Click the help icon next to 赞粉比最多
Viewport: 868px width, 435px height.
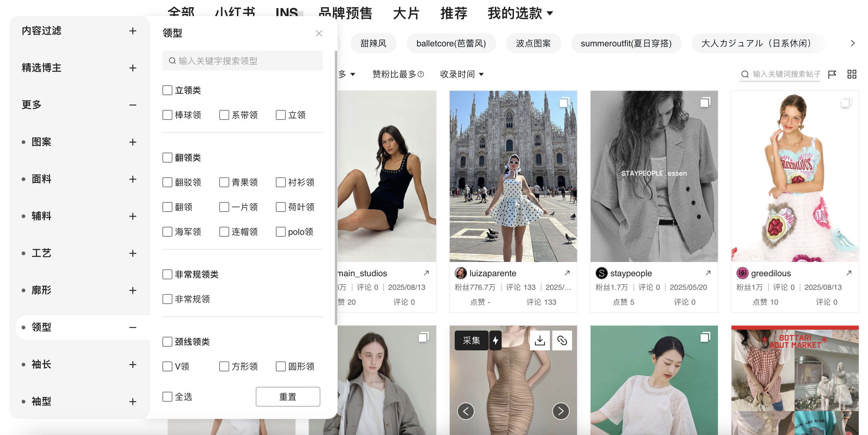(x=420, y=74)
